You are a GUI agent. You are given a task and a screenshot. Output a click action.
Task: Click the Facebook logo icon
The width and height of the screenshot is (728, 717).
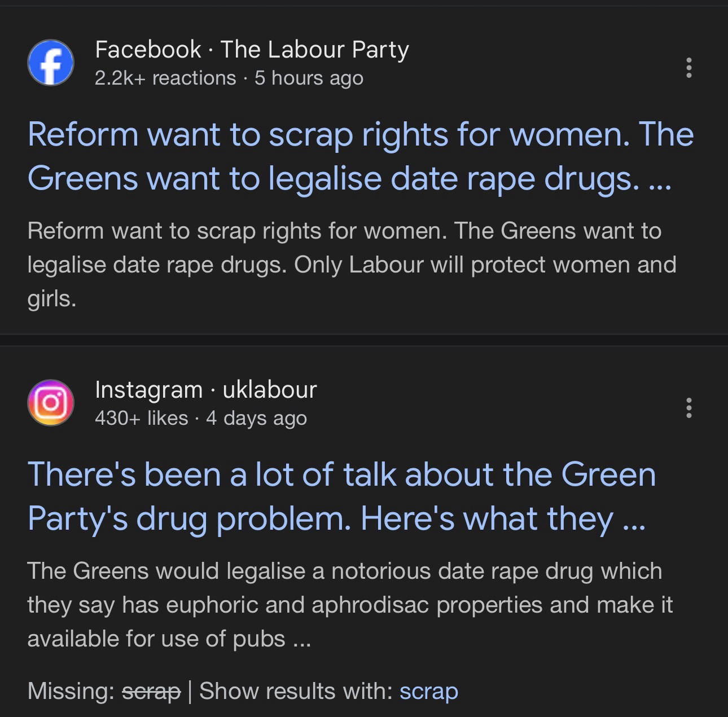pyautogui.click(x=51, y=63)
